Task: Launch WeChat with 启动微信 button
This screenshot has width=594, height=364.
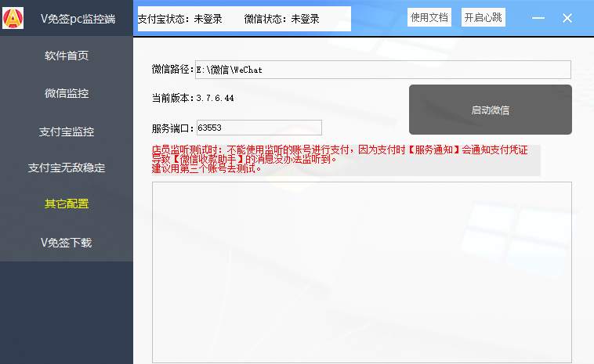Action: 491,110
